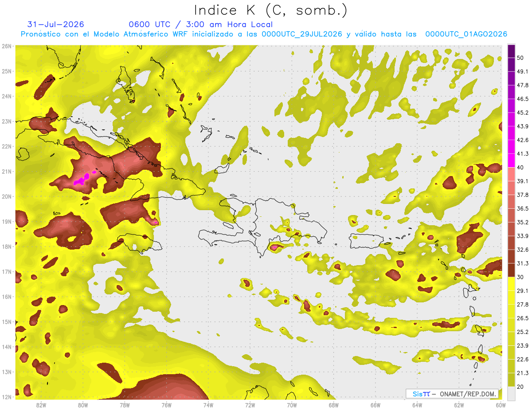Click the 62W longitude label
This screenshot has height=411, width=532.
point(459,405)
